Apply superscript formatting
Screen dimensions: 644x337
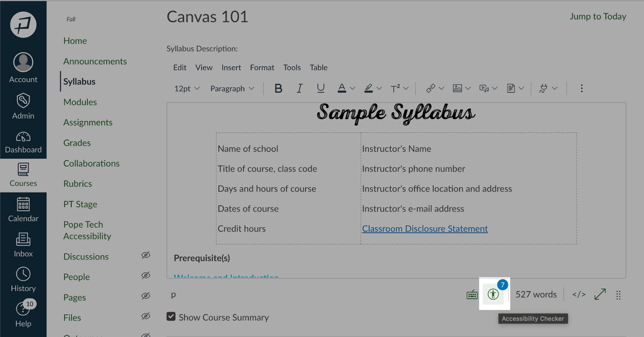pyautogui.click(x=395, y=88)
